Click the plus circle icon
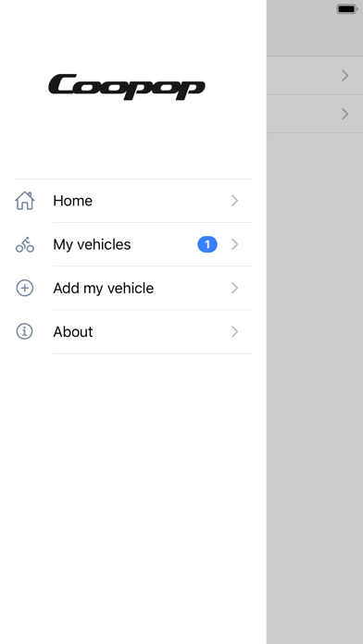The image size is (363, 644). tap(25, 288)
